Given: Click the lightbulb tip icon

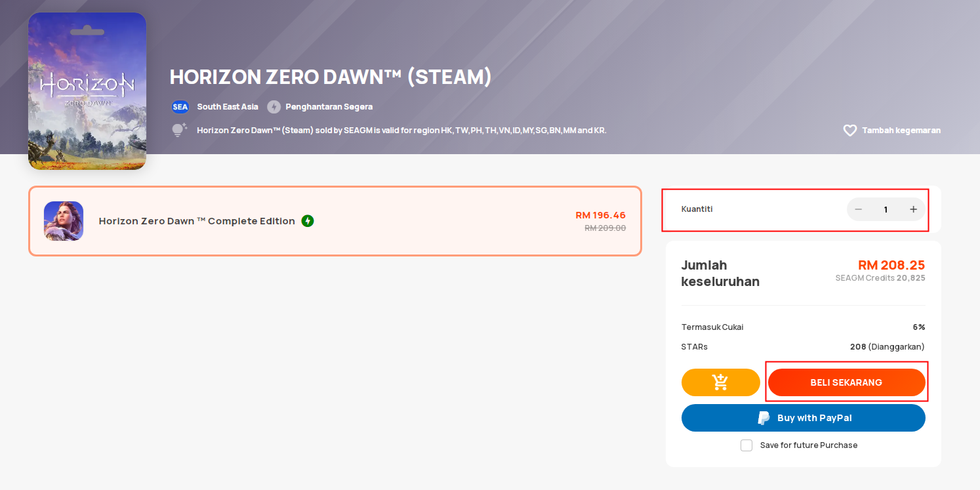Looking at the screenshot, I should tap(179, 130).
